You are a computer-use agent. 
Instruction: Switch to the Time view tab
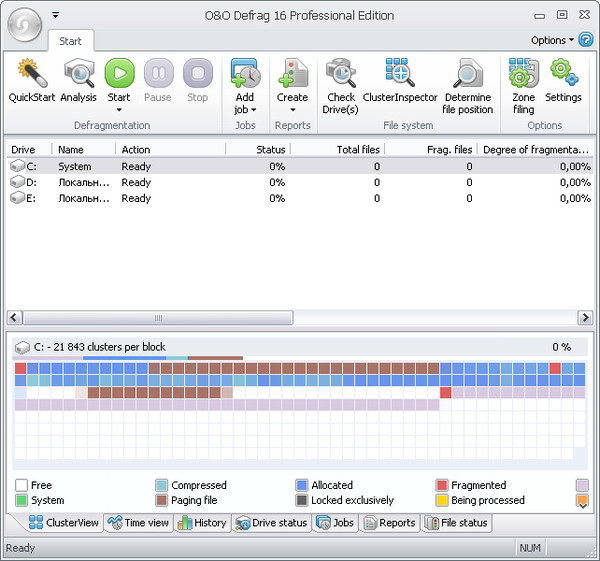138,523
